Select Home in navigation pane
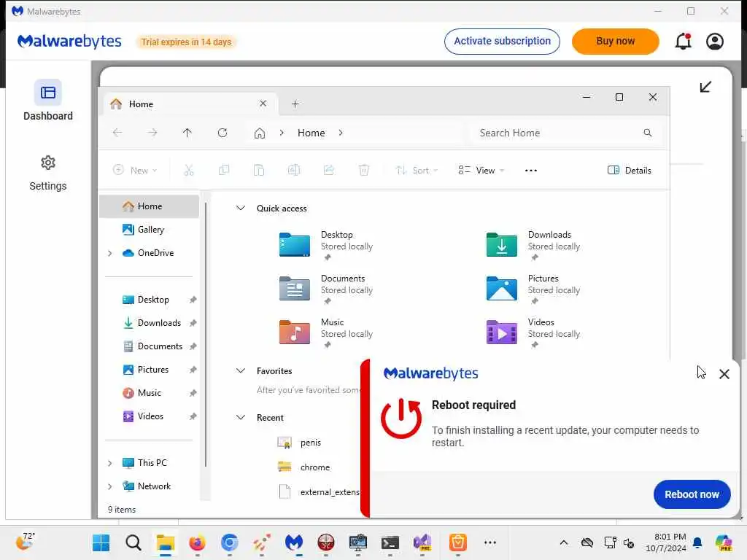747x560 pixels. [x=149, y=206]
